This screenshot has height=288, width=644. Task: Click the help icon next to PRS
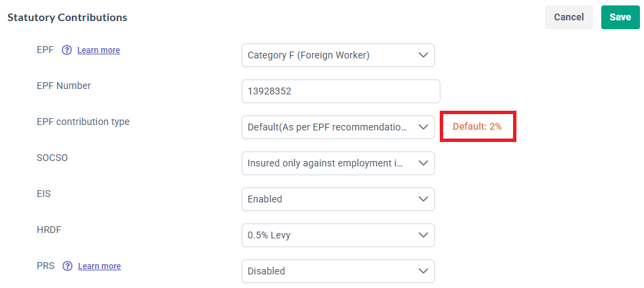(67, 266)
